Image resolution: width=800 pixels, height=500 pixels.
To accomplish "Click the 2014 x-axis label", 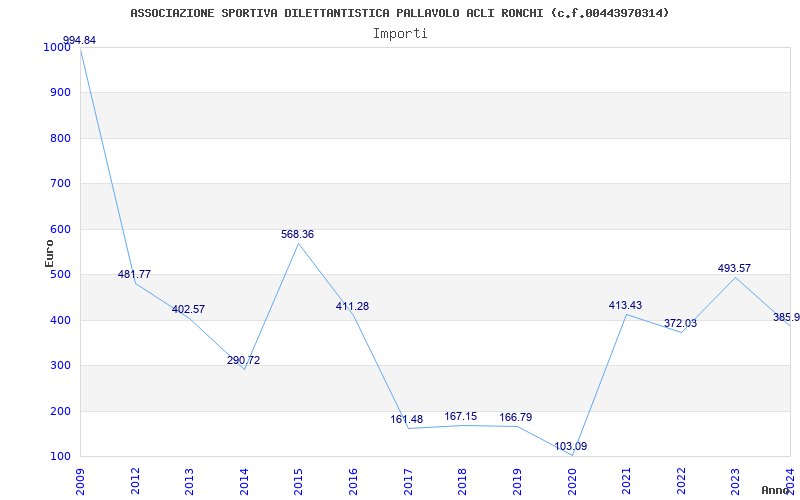I will tap(244, 481).
